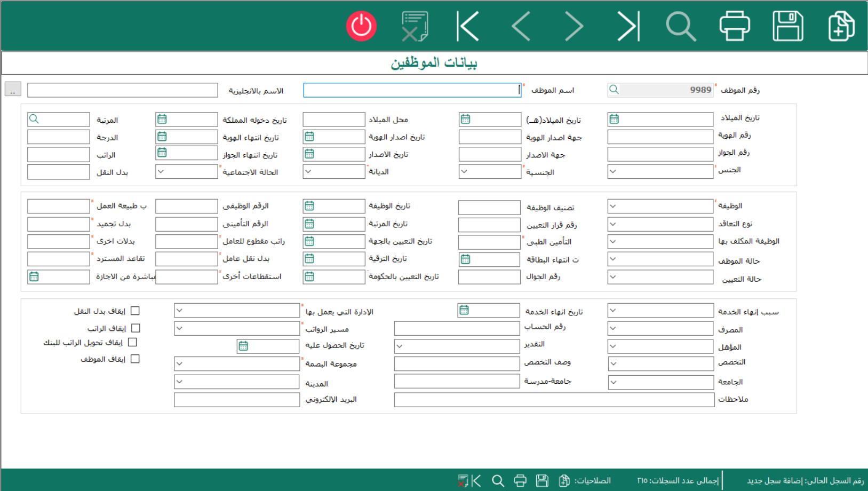Open الادارة التى يعمل بها dropdown

179,310
